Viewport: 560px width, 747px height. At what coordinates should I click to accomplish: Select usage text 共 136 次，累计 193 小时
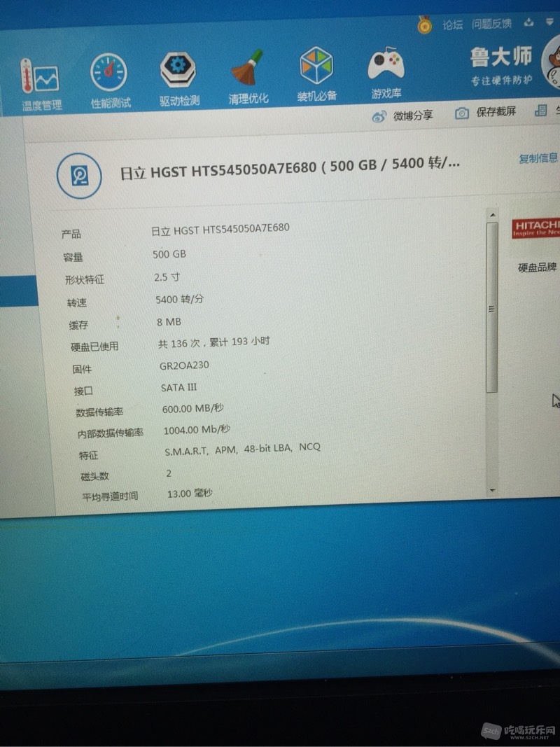[214, 342]
